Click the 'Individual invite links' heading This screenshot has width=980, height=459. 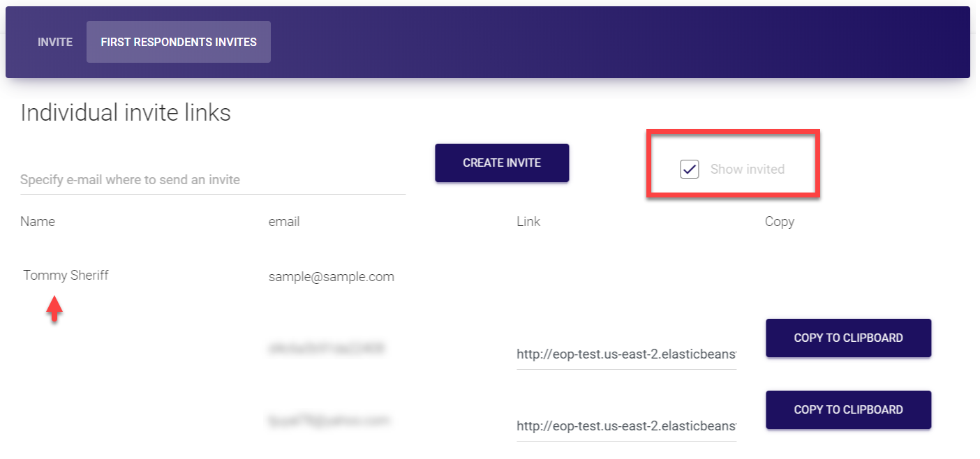[x=126, y=113]
